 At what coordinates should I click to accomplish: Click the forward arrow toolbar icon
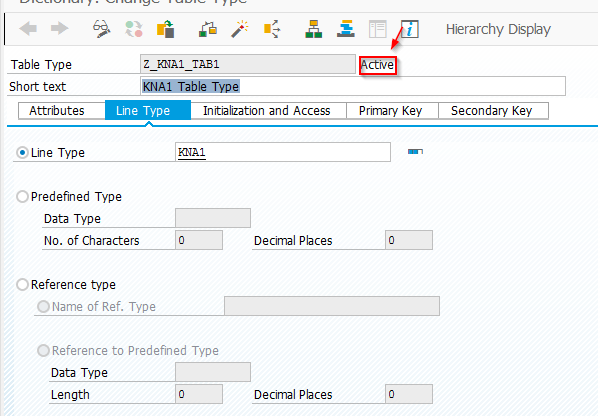59,29
